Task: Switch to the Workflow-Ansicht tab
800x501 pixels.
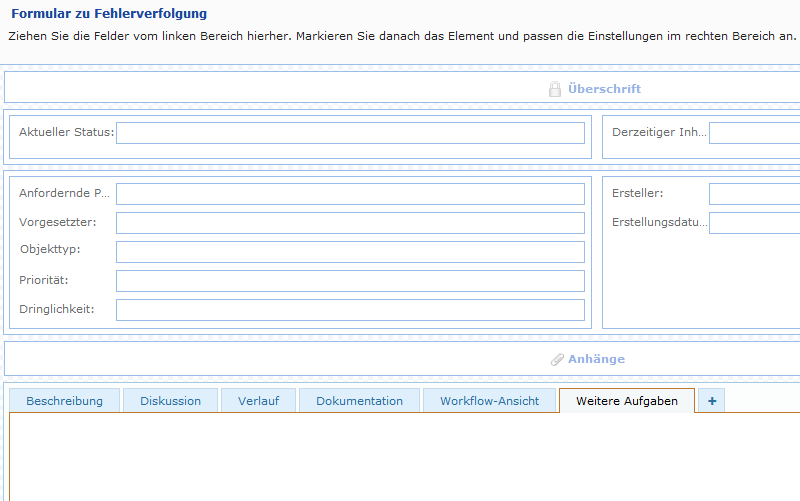Action: click(x=489, y=401)
